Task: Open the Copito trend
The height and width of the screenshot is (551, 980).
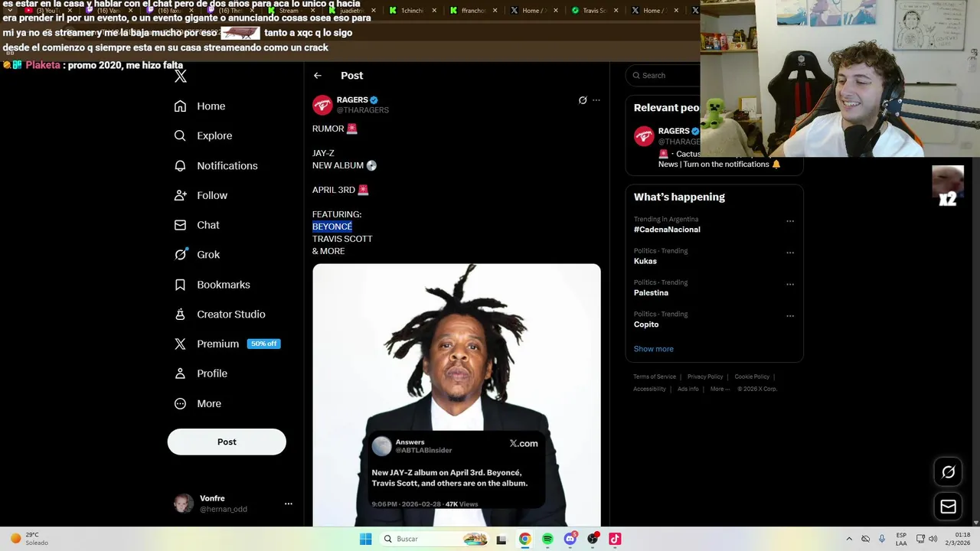Action: 646,324
